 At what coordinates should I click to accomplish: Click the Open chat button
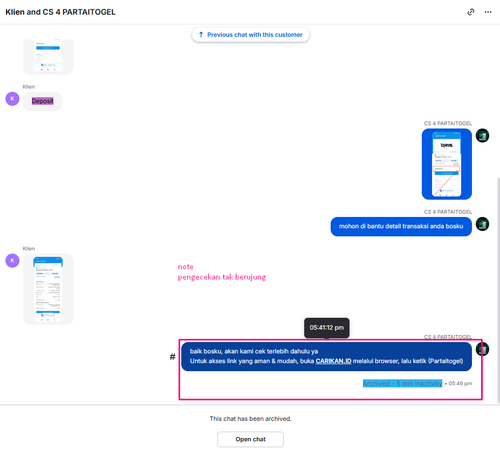click(250, 439)
